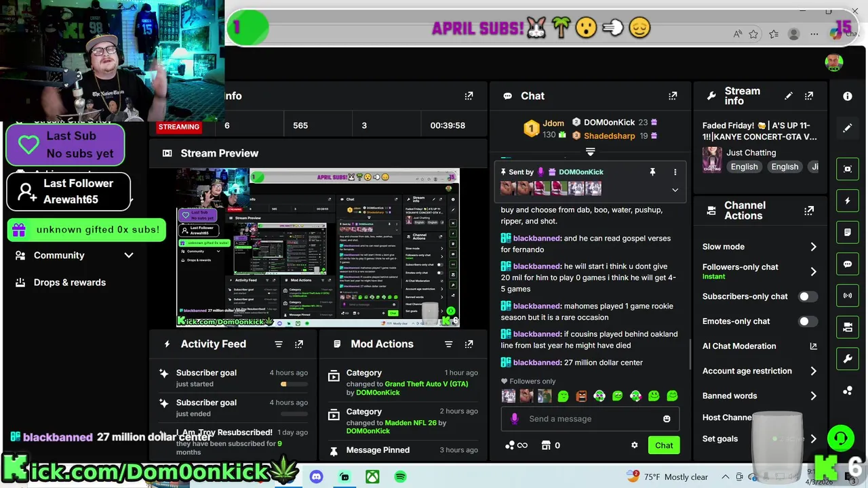Toggle the broadcast signal sidebar icon

[848, 296]
